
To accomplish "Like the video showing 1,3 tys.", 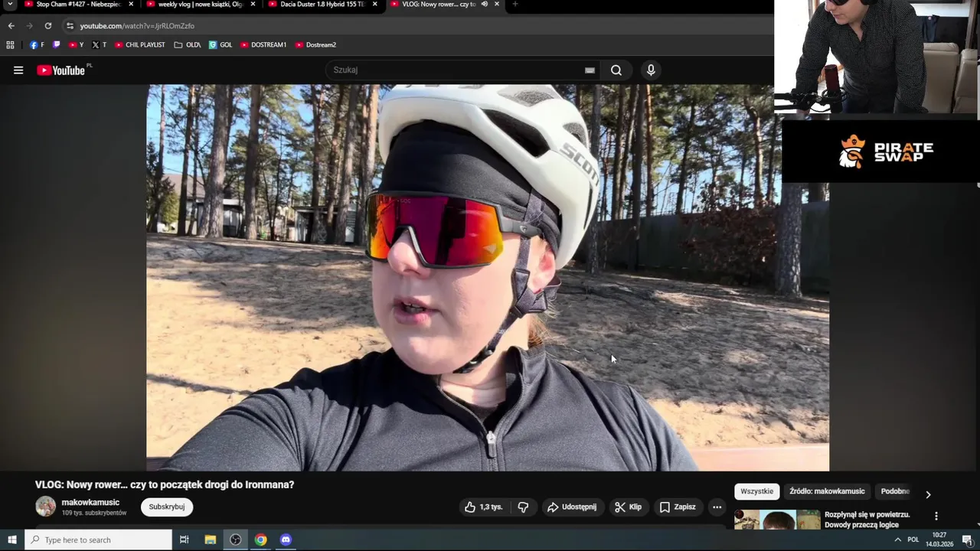I will point(484,507).
